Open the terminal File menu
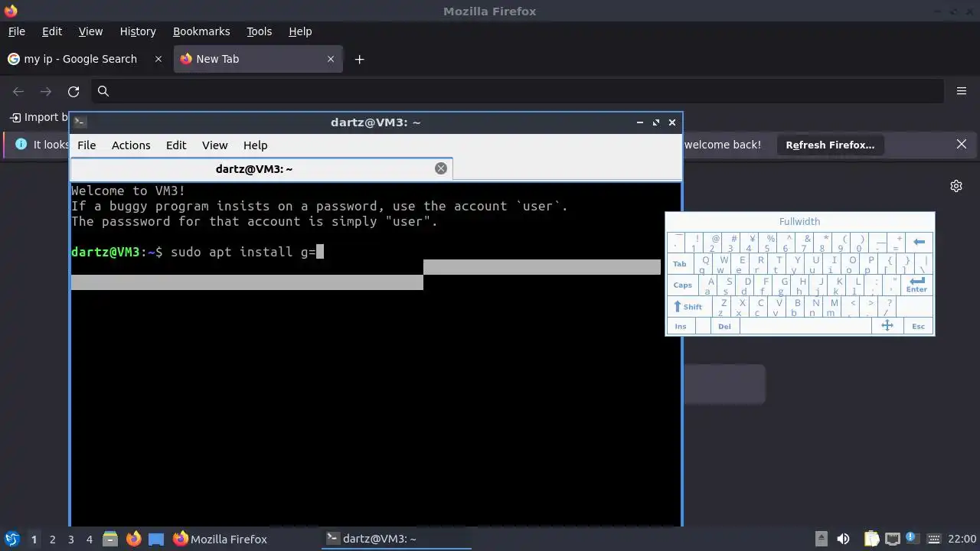Viewport: 980px width, 551px height. click(87, 145)
